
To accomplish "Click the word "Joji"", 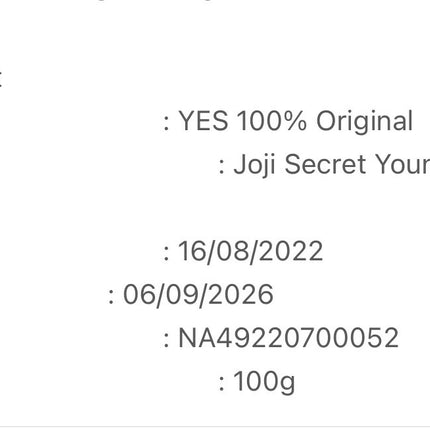I will 254,166.
